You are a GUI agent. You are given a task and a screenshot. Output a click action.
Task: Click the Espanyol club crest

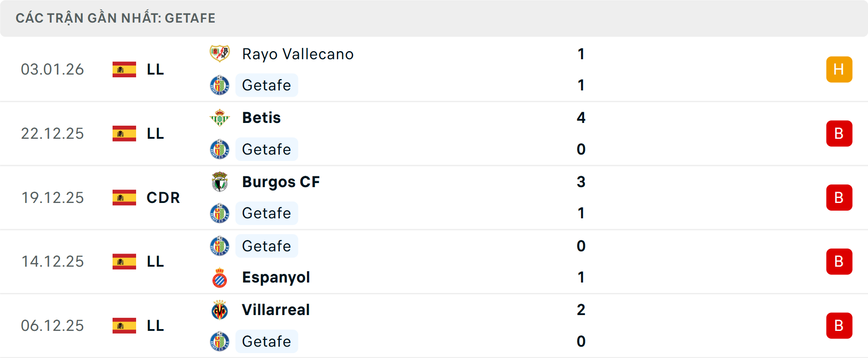click(220, 278)
